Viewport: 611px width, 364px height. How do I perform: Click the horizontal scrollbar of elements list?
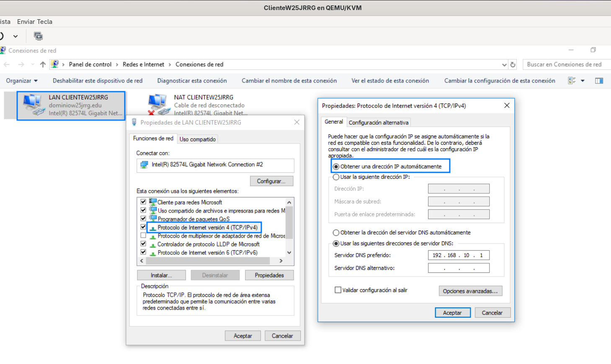coord(208,261)
